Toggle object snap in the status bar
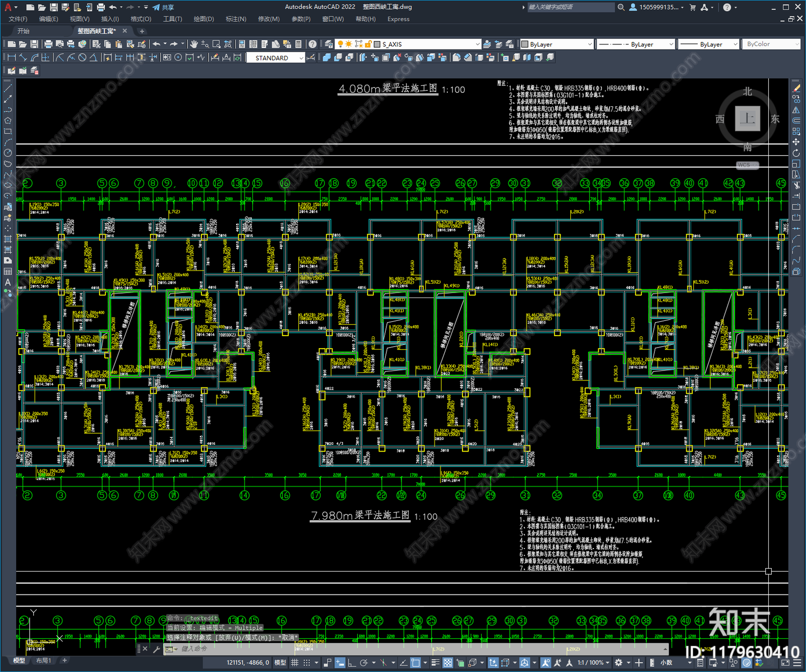This screenshot has width=806, height=672. coord(415,662)
